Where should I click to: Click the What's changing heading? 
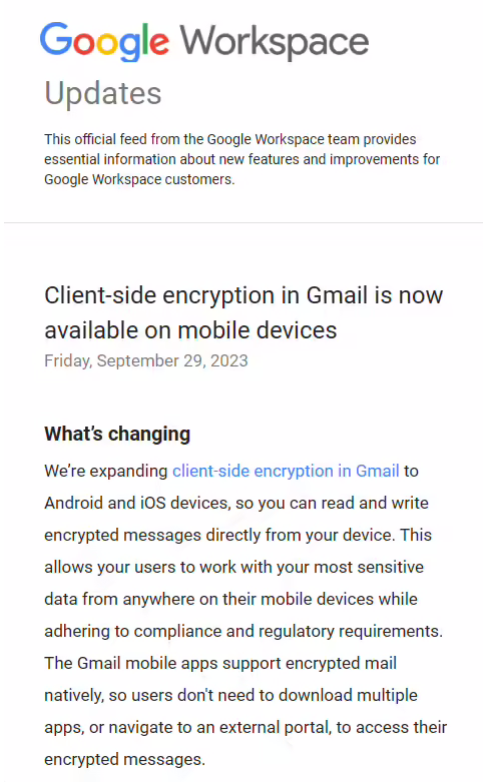point(117,433)
